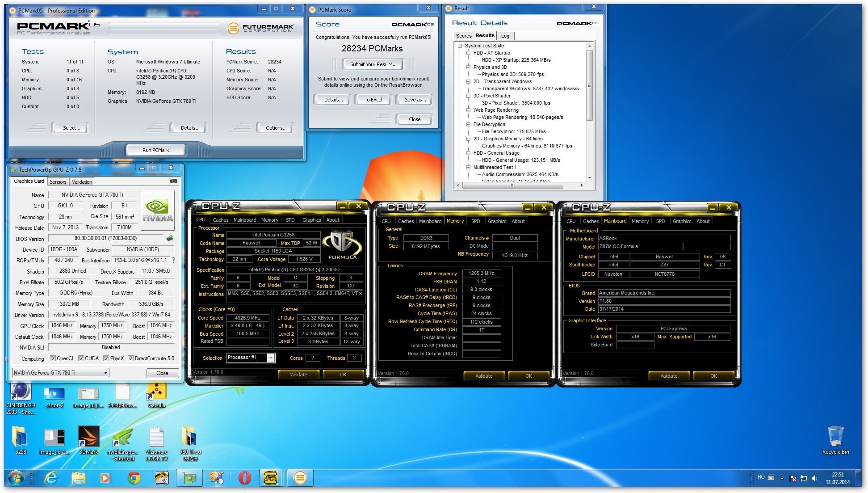Open Windows Media Player from the taskbar
868x493 pixels.
105,478
